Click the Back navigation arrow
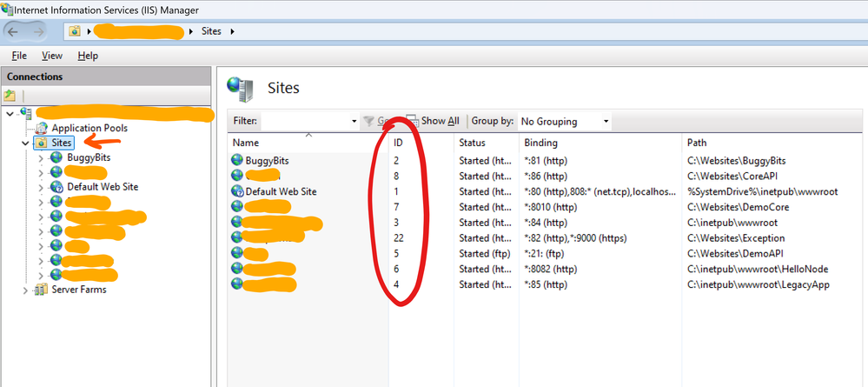868x387 pixels. 13,31
